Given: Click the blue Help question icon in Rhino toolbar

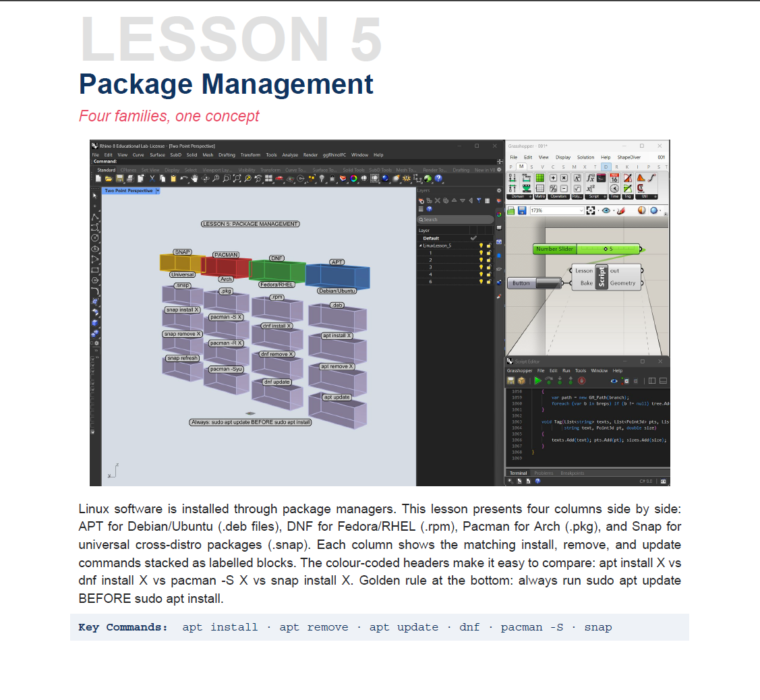Looking at the screenshot, I should 438,179.
